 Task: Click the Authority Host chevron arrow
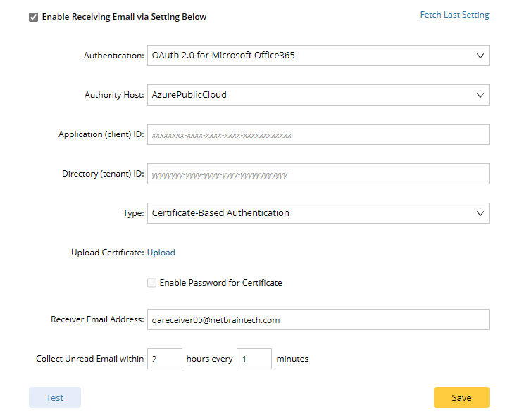480,95
